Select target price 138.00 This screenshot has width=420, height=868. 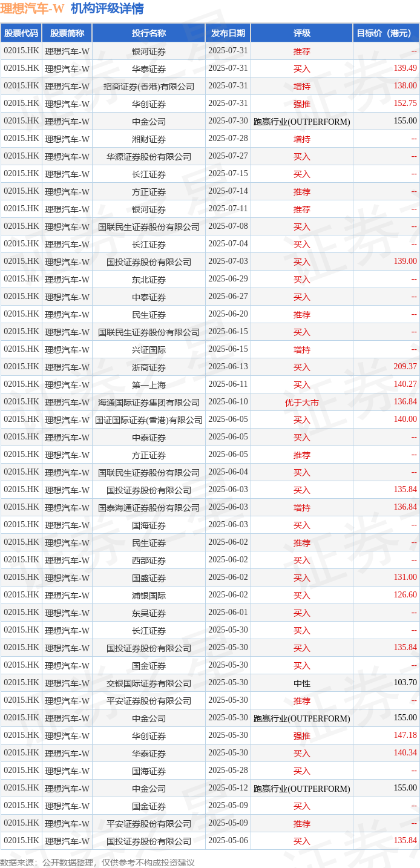pos(405,86)
